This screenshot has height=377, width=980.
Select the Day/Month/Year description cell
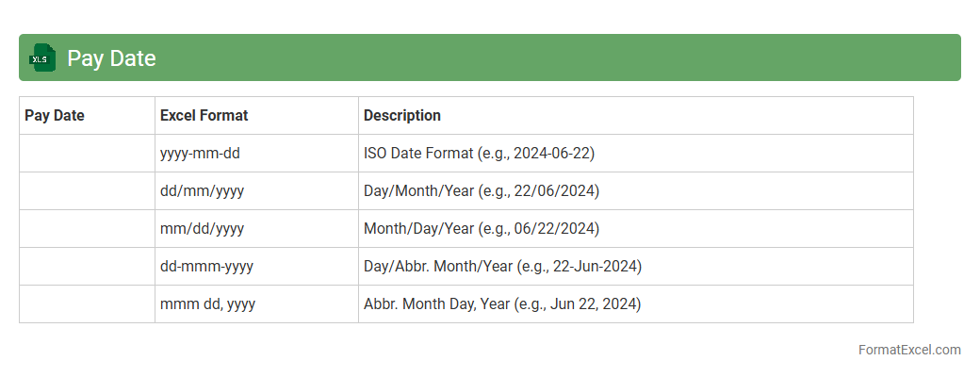tap(482, 191)
